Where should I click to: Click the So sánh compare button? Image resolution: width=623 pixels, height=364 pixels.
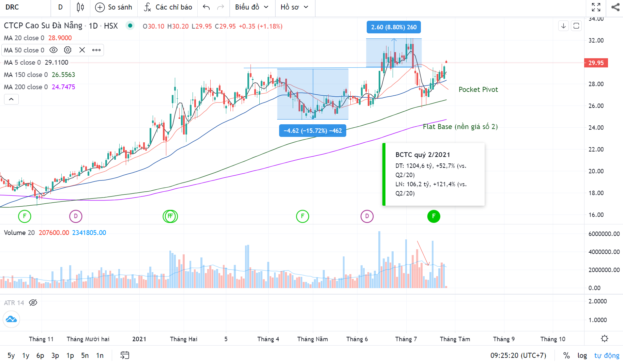[x=113, y=7]
